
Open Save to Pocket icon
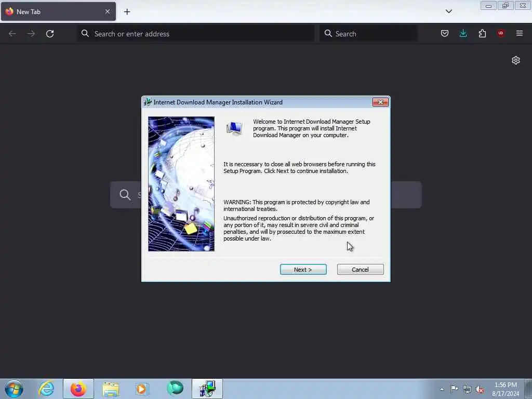coord(445,33)
